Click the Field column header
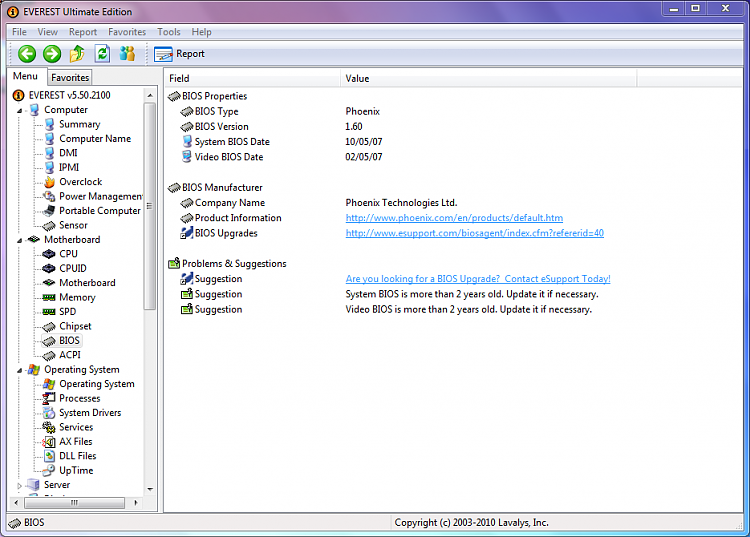Viewport: 750px width, 537px height. point(253,78)
